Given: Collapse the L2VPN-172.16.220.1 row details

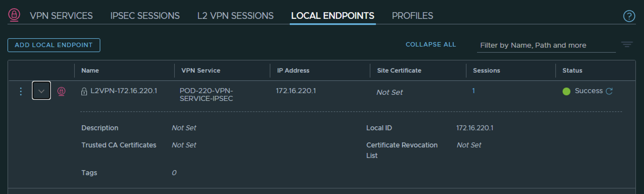Looking at the screenshot, I should [41, 91].
